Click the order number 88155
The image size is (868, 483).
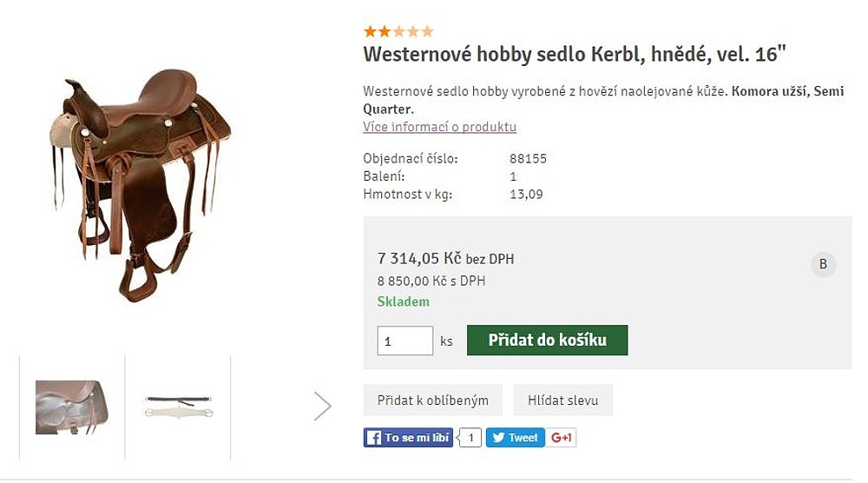(x=528, y=159)
